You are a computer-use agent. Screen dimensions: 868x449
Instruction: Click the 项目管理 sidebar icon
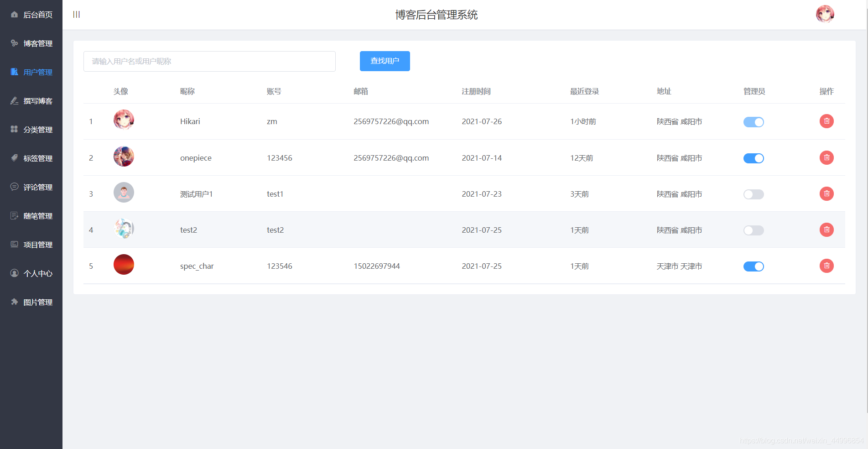coord(14,245)
